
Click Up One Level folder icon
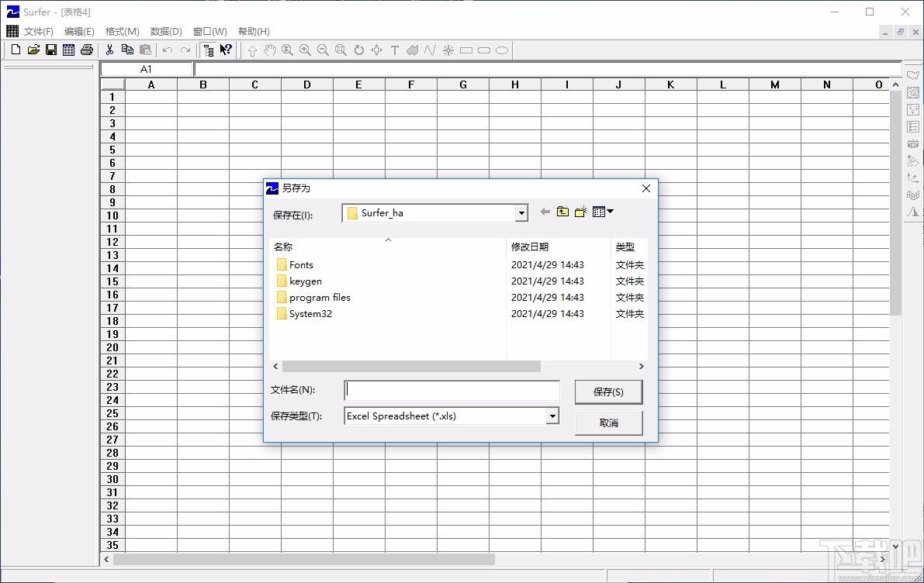tap(562, 212)
